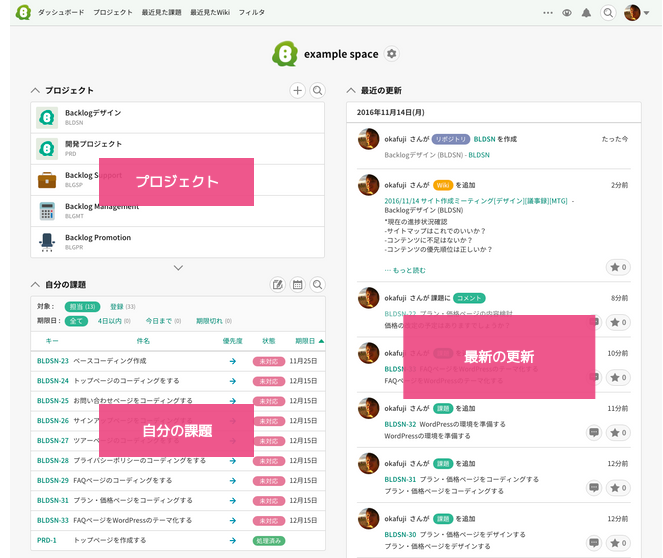Select the 担当 (13) filter
Image resolution: width=663 pixels, height=558 pixels.
coord(82,306)
